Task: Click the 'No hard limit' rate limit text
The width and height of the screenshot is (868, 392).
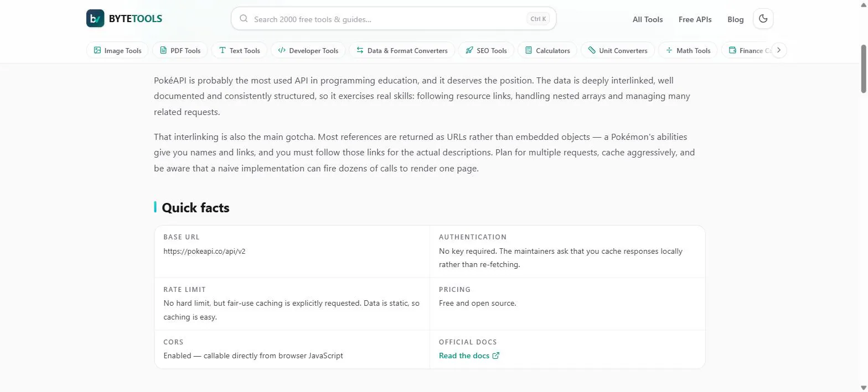Action: (291, 310)
